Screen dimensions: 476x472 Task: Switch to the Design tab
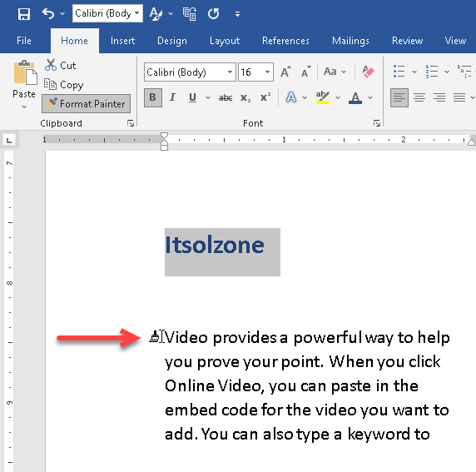click(172, 41)
